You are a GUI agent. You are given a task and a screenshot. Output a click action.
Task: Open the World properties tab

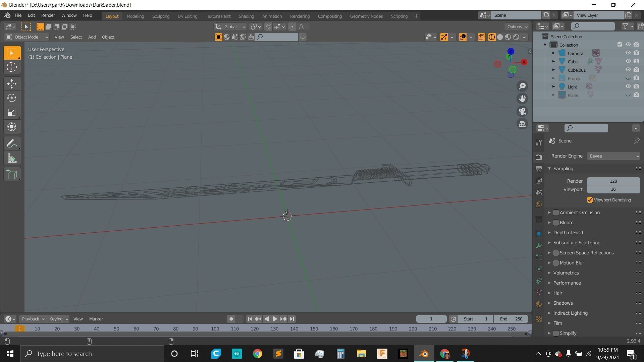click(x=539, y=204)
